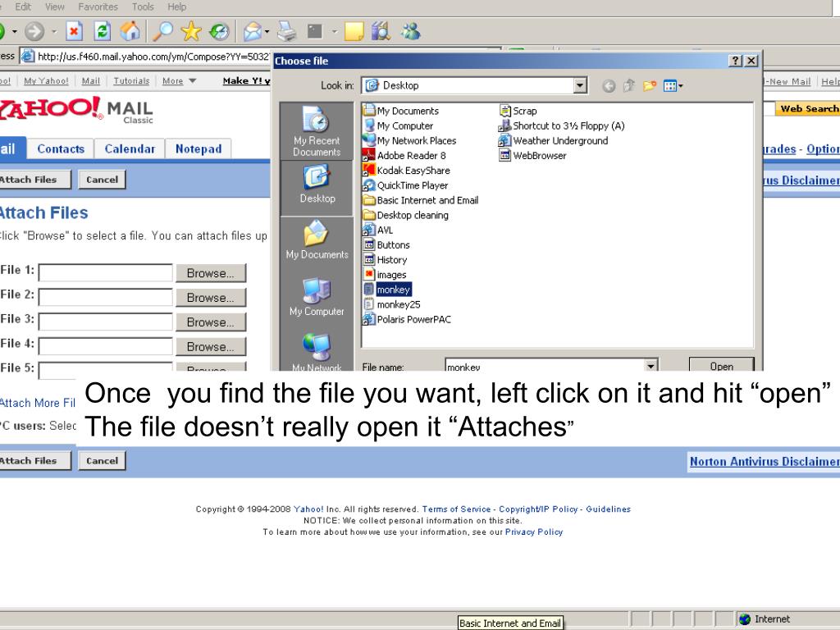The width and height of the screenshot is (840, 630).
Task: Go to Home via toolbar icon
Action: [130, 32]
